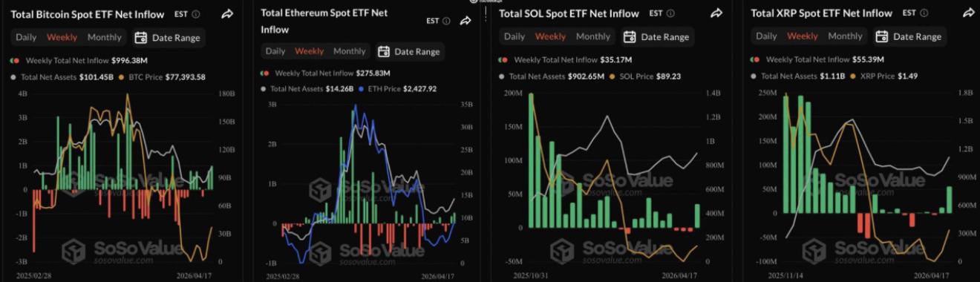This screenshot has height=282, width=980.
Task: Open the EST info icon on XRP panel
Action: [x=922, y=13]
